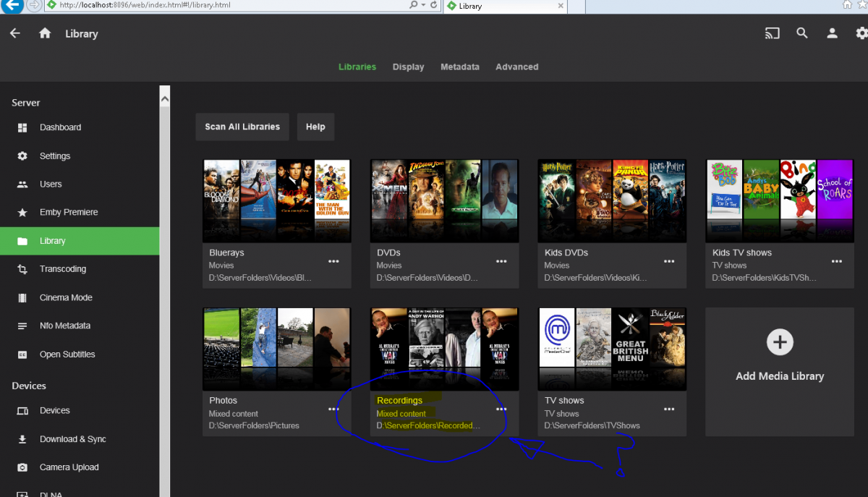The height and width of the screenshot is (497, 868).
Task: Click the plus icon to add media library
Action: coord(780,342)
